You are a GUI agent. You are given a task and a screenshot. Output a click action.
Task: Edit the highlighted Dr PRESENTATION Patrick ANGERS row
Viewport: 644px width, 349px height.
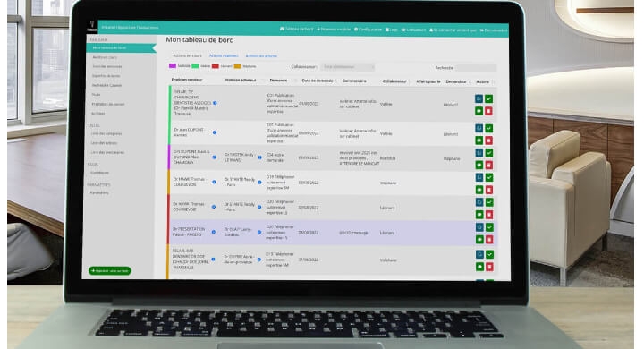479,227
